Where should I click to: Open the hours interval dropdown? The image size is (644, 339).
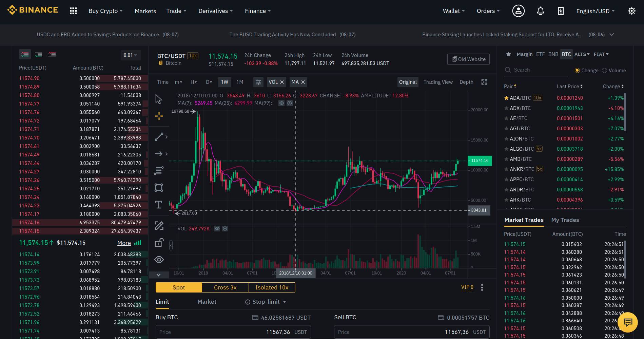point(194,82)
